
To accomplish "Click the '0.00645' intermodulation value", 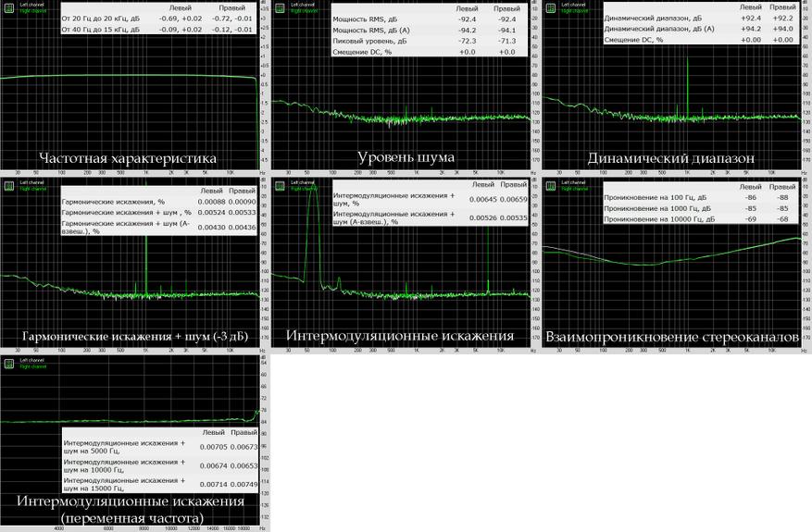I will point(483,199).
